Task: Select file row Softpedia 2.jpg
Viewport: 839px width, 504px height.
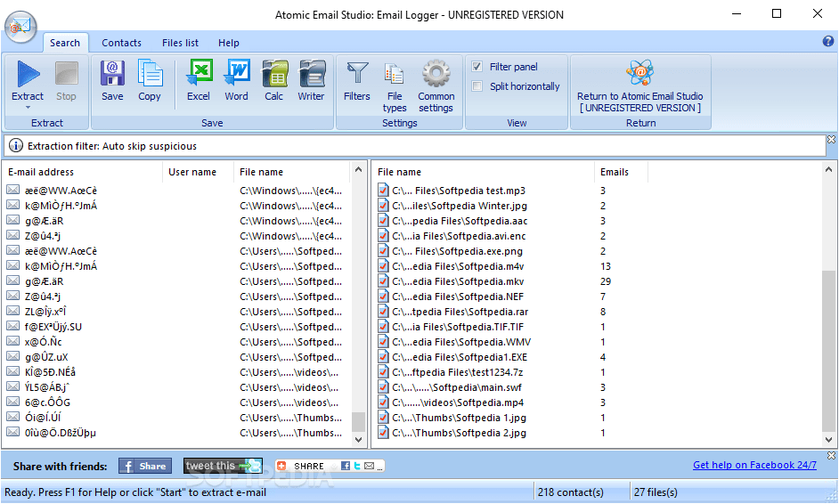Action: (x=597, y=433)
